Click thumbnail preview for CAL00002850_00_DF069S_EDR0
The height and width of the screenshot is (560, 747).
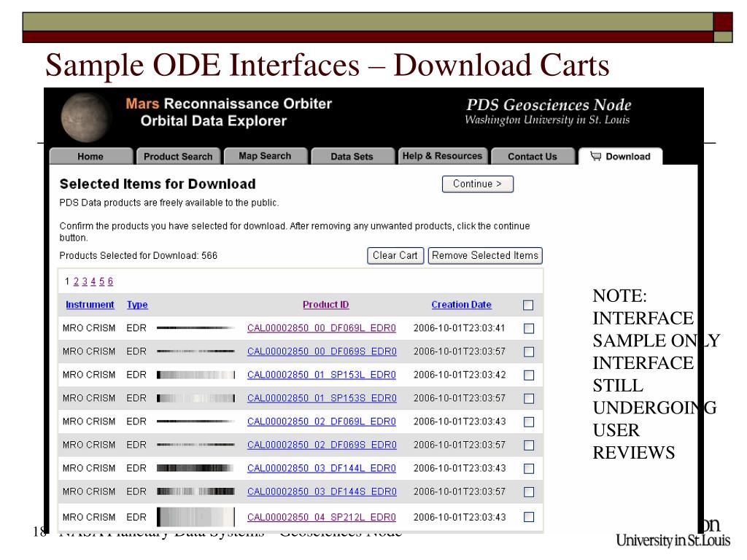196,351
